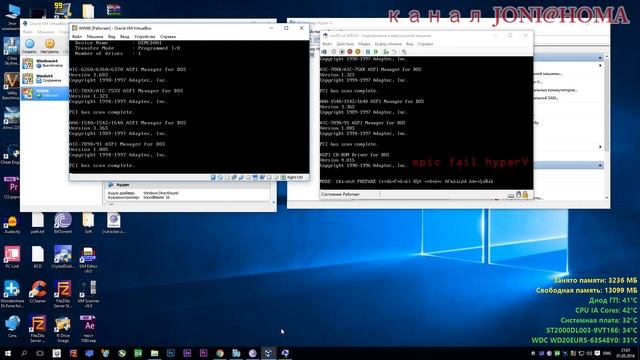The width and height of the screenshot is (640, 360).
Task: Open the After Effects project file on desktop
Action: point(88,329)
